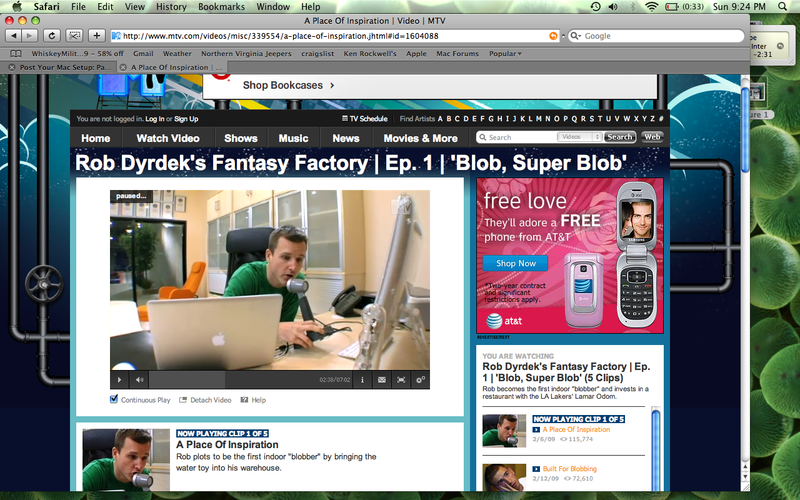This screenshot has width=800, height=500.
Task: Click the orange RSS/reload icon in address bar
Action: point(553,36)
